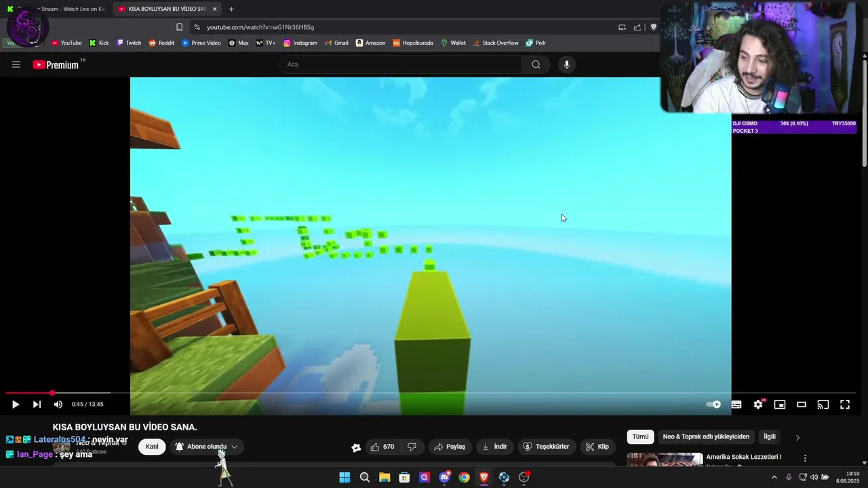This screenshot has width=868, height=488.
Task: Open Discord from taskbar
Action: point(444,477)
